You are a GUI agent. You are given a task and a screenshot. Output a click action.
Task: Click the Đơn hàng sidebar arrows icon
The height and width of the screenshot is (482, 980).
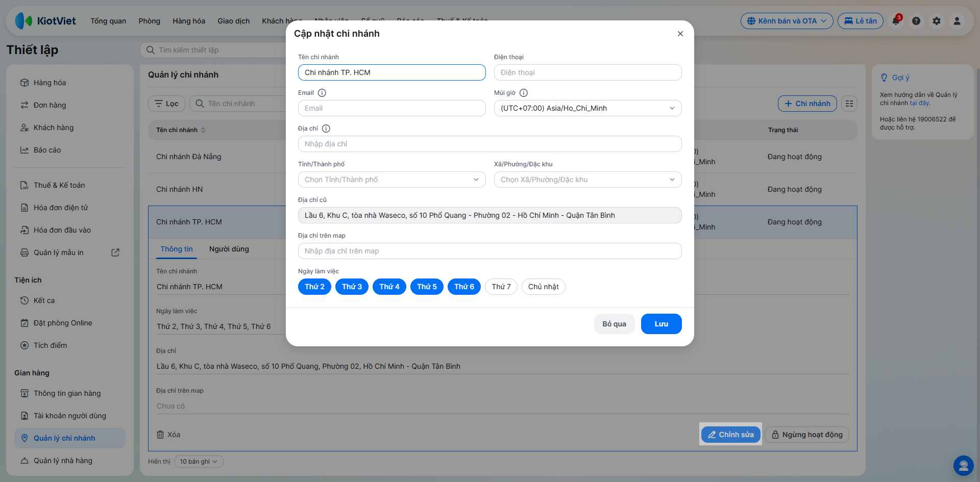(24, 105)
